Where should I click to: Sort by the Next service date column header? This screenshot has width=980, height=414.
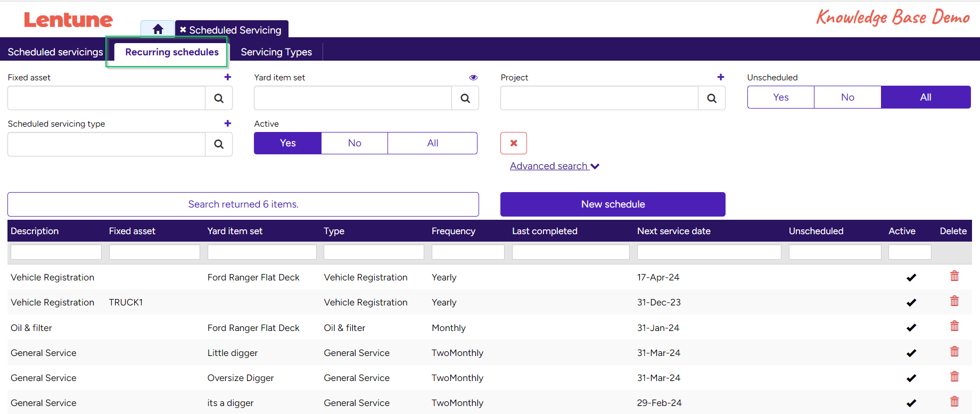click(x=674, y=231)
